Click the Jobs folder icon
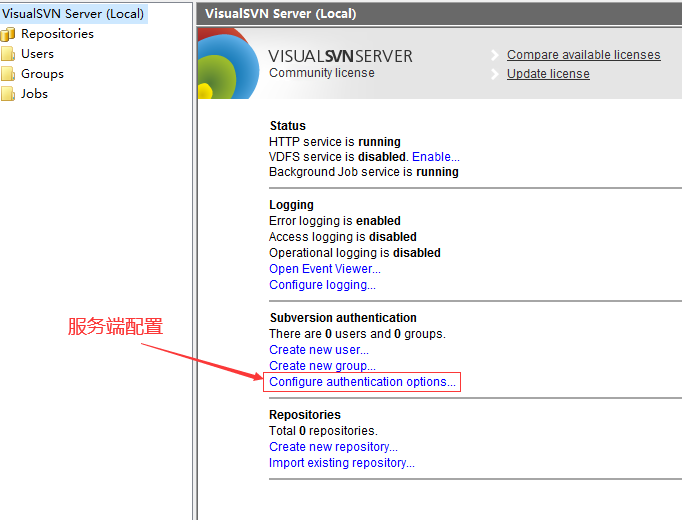 click(x=8, y=94)
